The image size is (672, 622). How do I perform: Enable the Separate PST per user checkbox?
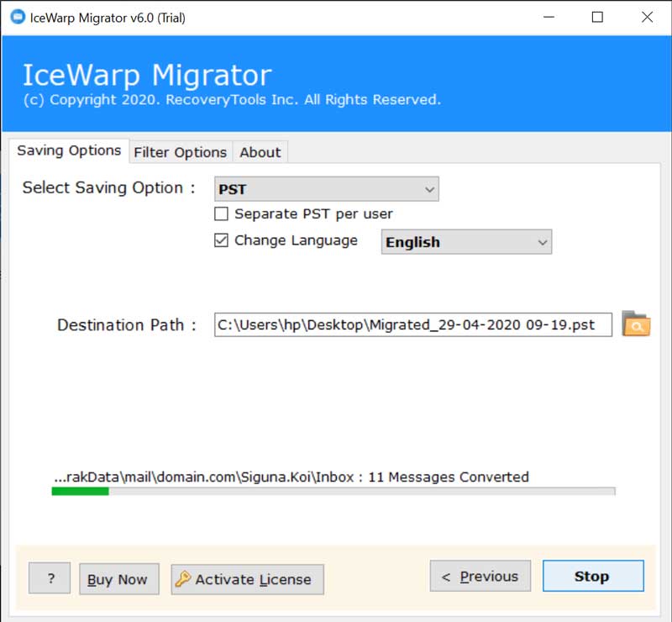pos(221,213)
